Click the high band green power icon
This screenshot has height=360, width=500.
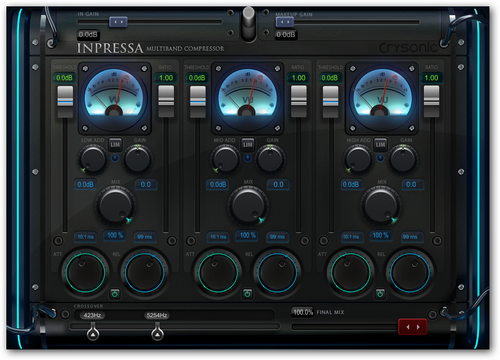(x=380, y=294)
